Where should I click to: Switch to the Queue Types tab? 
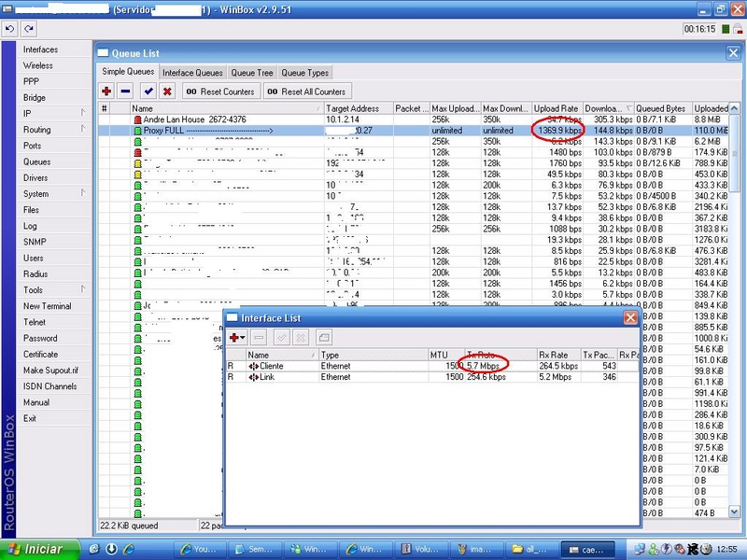click(x=305, y=73)
